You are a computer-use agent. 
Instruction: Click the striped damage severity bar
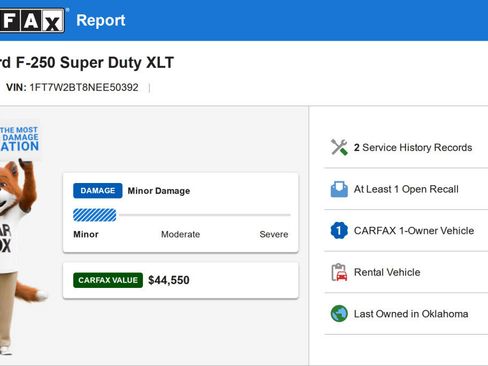pyautogui.click(x=95, y=215)
